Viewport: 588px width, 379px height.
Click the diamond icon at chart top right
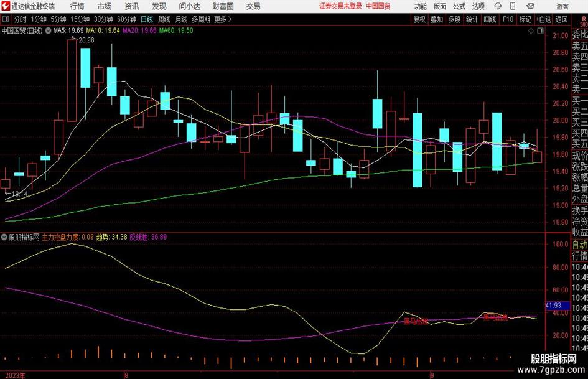point(531,31)
